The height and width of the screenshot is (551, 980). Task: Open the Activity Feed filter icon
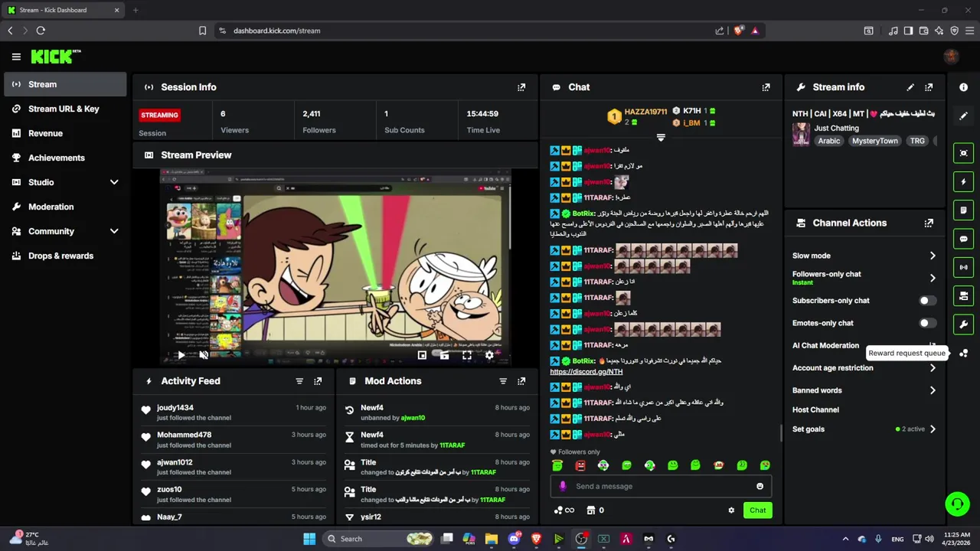pyautogui.click(x=299, y=381)
